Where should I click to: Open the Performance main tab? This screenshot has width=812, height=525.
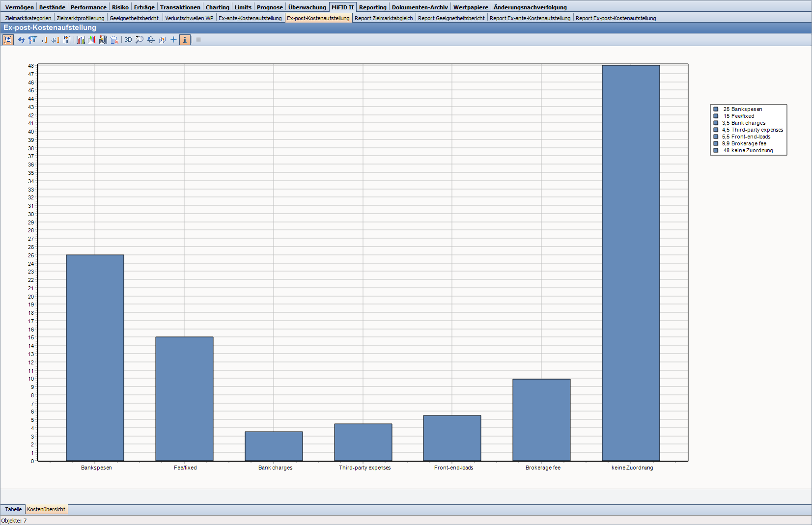tap(88, 7)
